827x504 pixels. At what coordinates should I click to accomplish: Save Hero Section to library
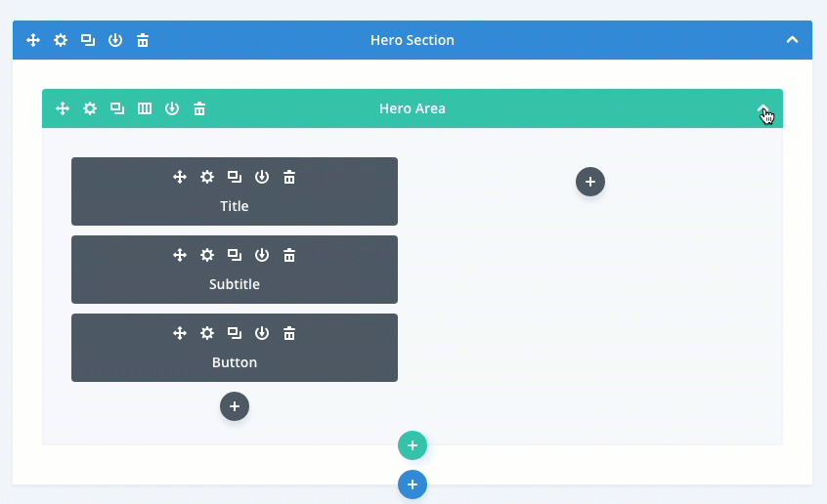pyautogui.click(x=115, y=40)
